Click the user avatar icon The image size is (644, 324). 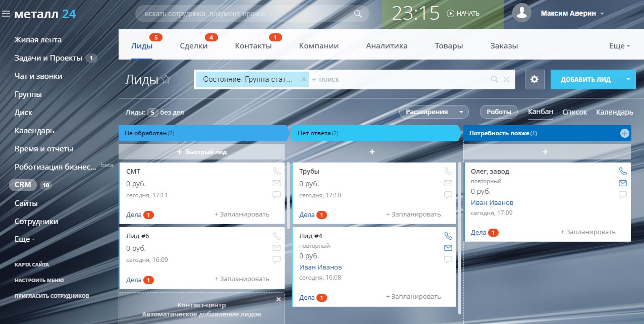522,13
